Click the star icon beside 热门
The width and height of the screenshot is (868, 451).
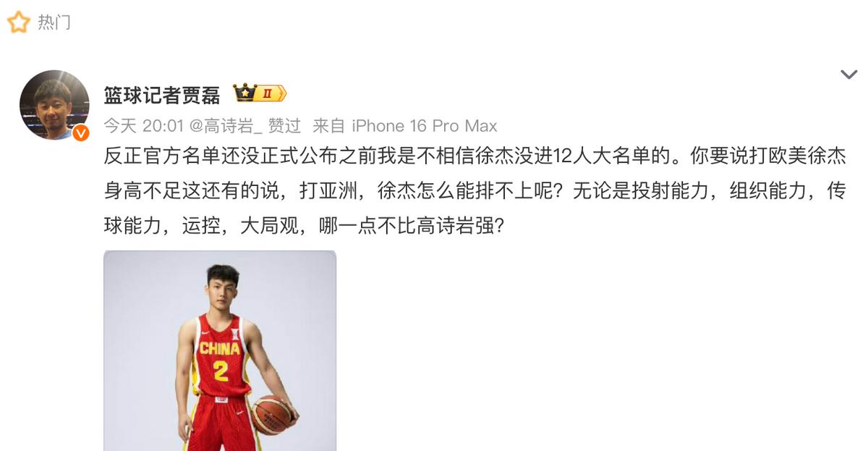(x=18, y=22)
